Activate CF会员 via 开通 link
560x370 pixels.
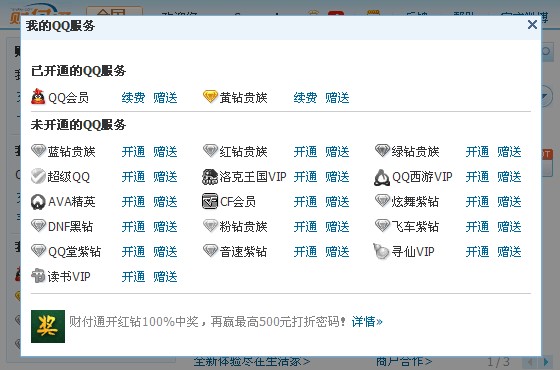[305, 202]
